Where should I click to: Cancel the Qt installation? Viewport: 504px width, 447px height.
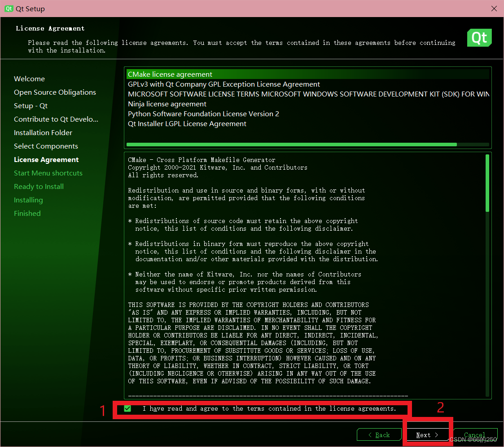pyautogui.click(x=475, y=435)
